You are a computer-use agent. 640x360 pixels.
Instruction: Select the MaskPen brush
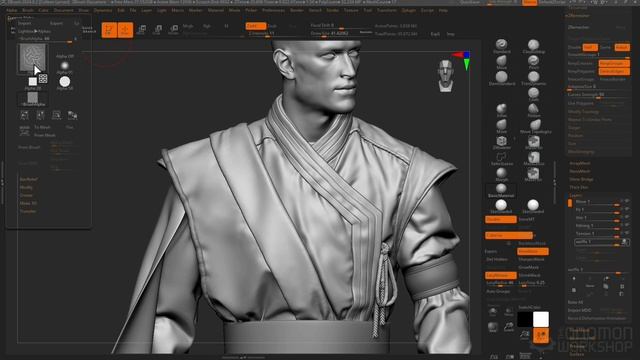coord(533,174)
